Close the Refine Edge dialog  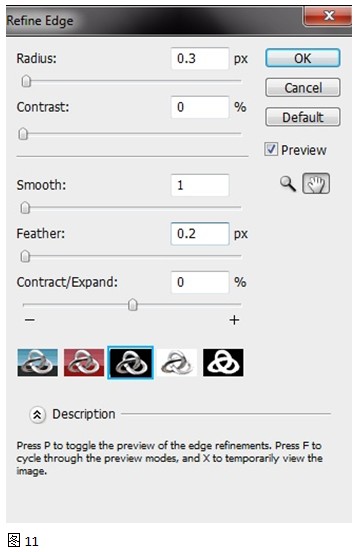point(328,16)
